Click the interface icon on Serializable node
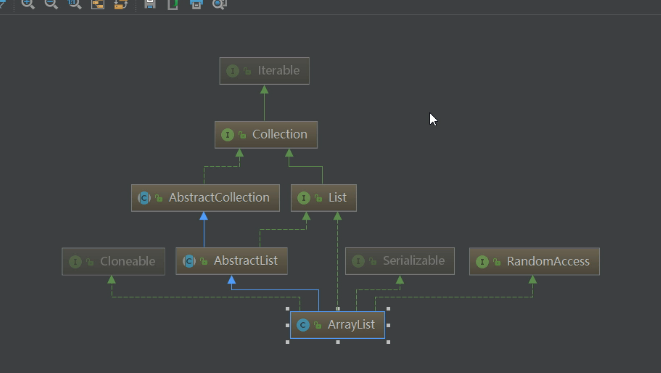Viewport: 661px width, 373px height. 358,261
